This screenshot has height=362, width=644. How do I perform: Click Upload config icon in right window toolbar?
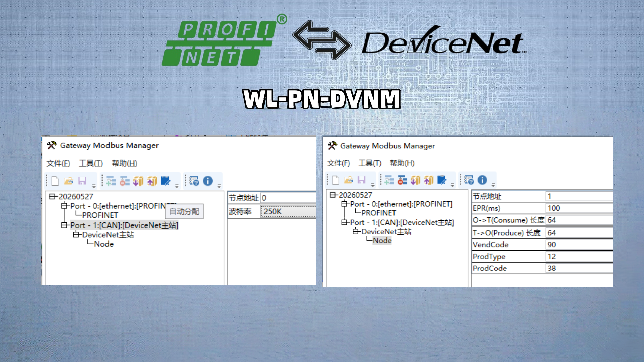429,180
